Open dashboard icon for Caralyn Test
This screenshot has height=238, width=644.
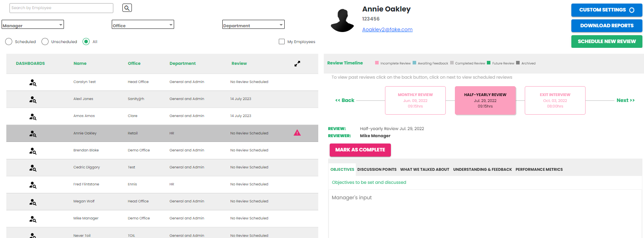pyautogui.click(x=33, y=82)
